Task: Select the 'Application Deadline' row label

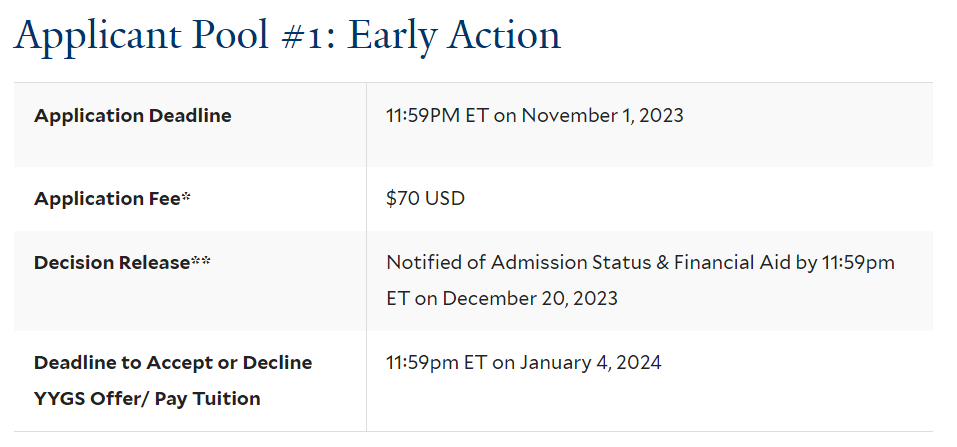Action: (x=132, y=115)
